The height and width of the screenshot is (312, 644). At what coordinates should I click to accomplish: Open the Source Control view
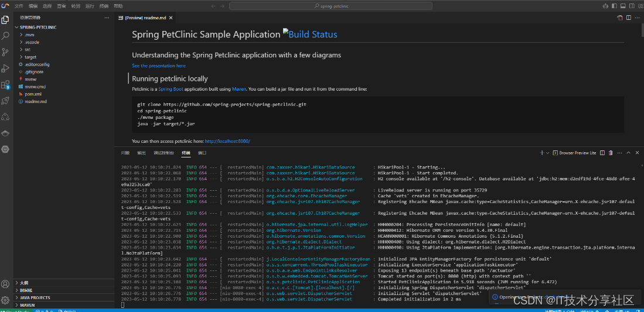click(x=5, y=52)
